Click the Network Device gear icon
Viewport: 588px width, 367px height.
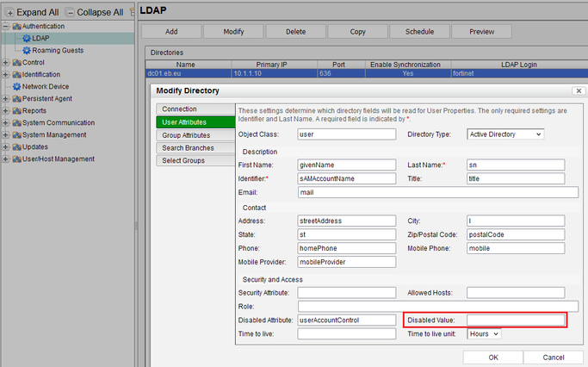16,87
